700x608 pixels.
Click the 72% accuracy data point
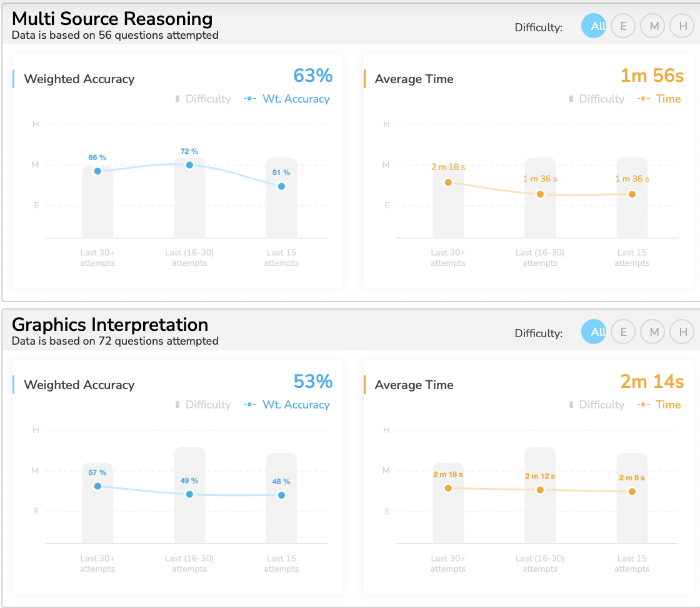pyautogui.click(x=189, y=165)
